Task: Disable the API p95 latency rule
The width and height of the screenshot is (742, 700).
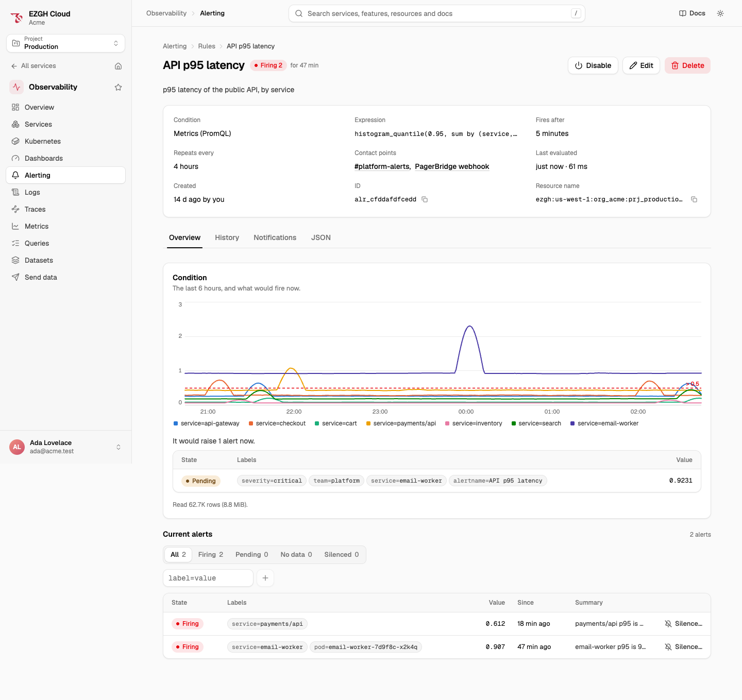Action: point(593,65)
